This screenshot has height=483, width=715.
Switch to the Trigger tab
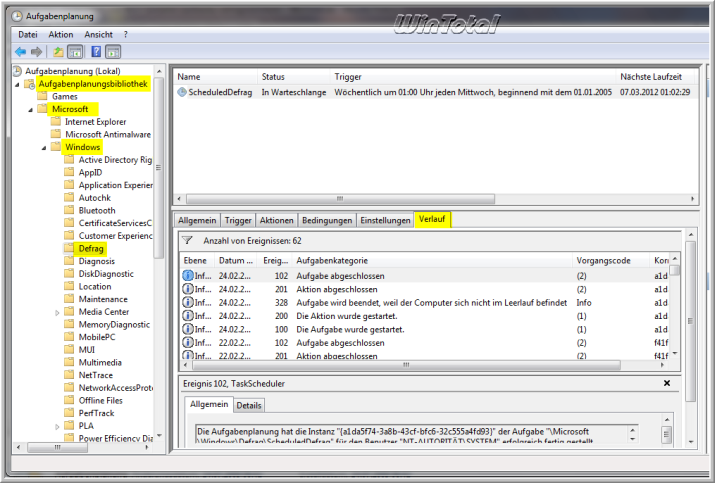click(238, 220)
